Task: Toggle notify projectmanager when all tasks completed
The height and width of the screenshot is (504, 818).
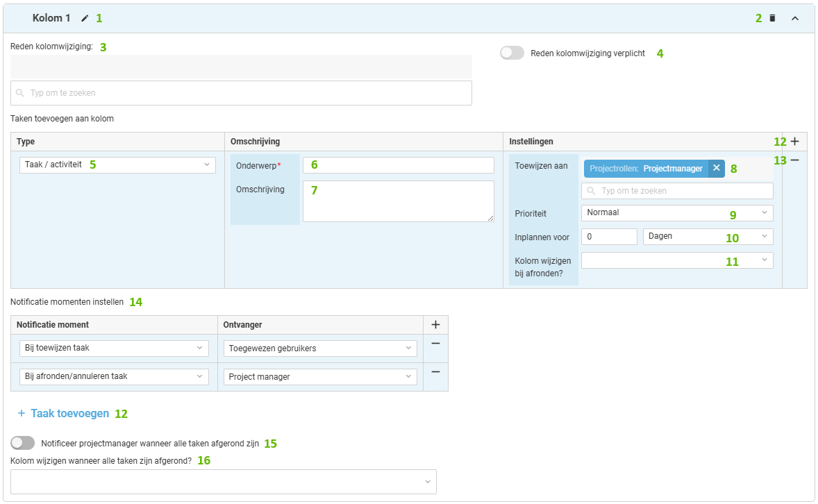Action: 23,443
